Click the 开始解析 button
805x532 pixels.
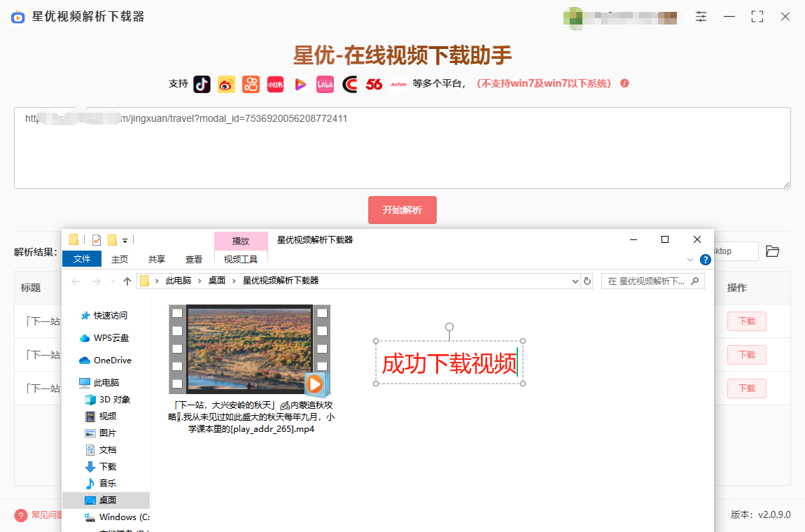(x=402, y=210)
